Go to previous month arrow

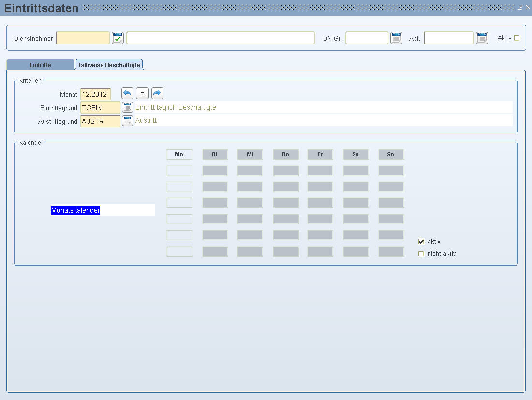coord(127,93)
